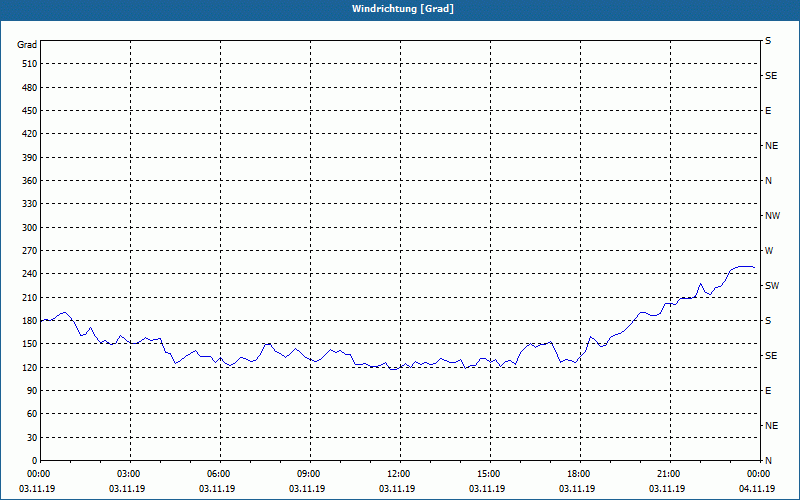Click the y-axis value '510'

click(x=30, y=64)
